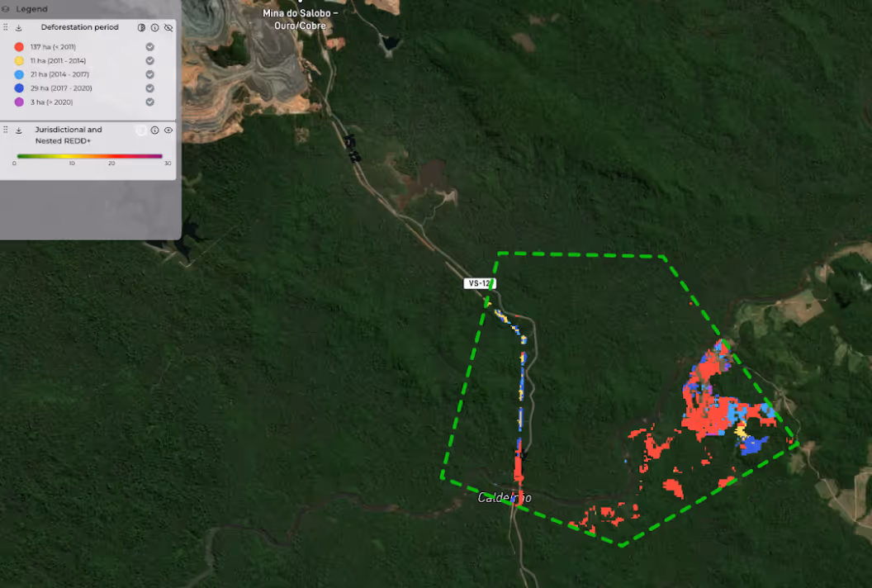Click the REDD+ color gradient scale

pyautogui.click(x=89, y=155)
